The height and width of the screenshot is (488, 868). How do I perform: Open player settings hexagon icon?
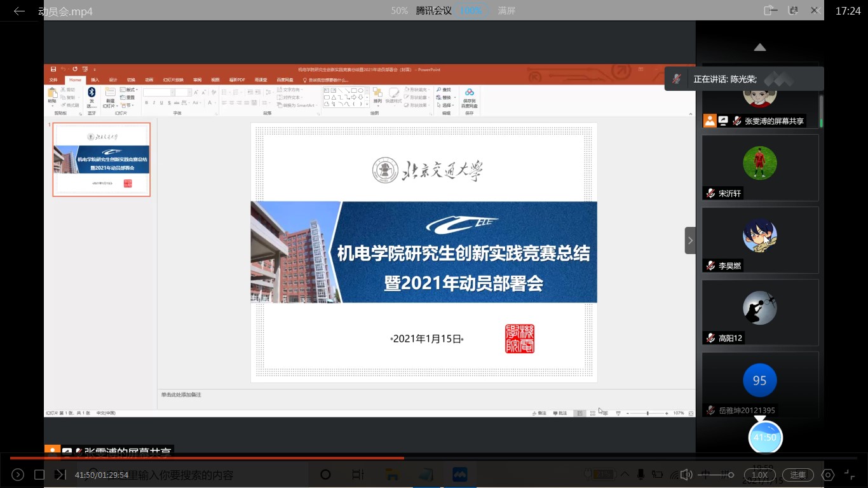point(827,475)
